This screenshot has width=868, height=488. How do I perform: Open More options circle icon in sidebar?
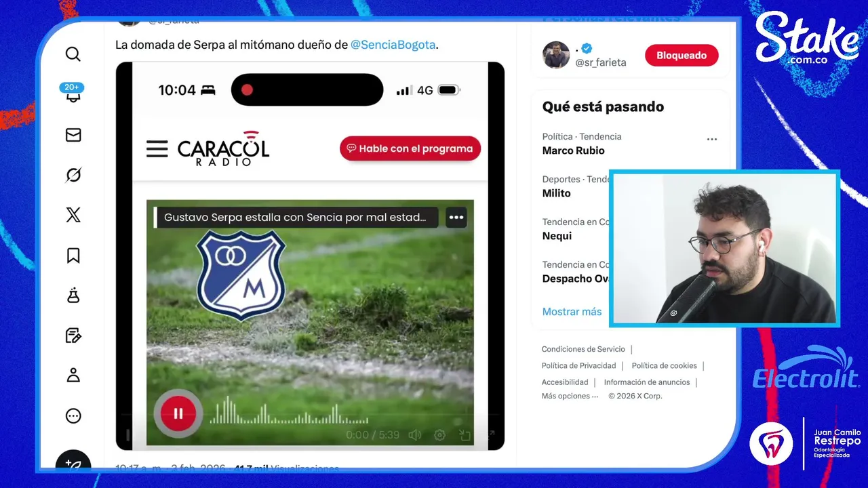pos(73,416)
